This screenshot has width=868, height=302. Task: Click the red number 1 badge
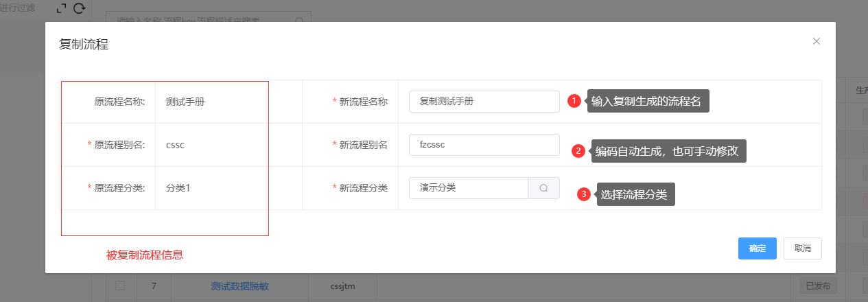pos(575,101)
